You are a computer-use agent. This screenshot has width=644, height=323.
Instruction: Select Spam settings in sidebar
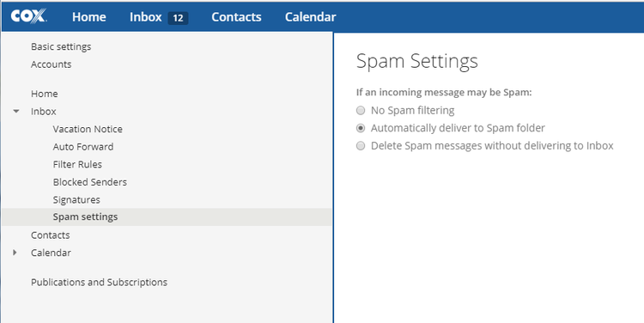coord(167,217)
